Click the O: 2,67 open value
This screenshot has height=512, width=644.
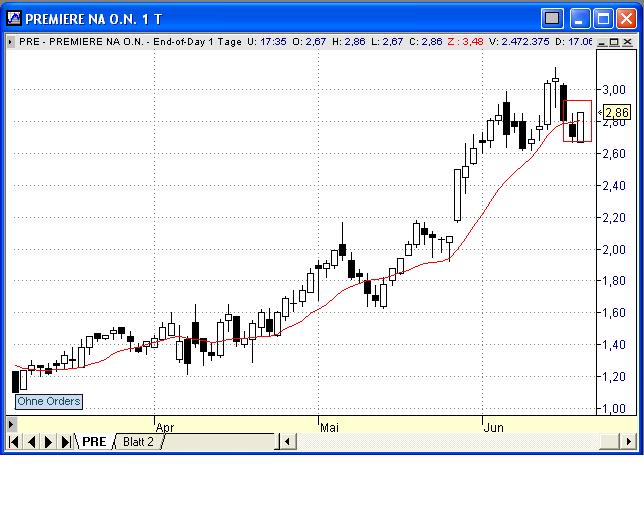(309, 42)
